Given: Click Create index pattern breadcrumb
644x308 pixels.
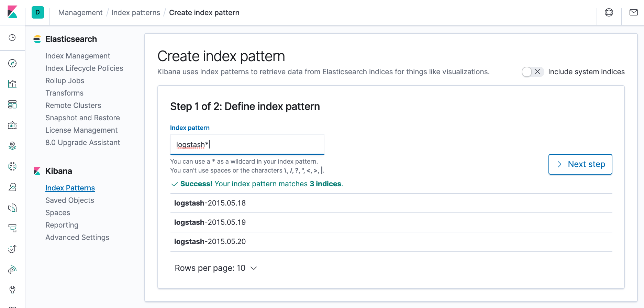Looking at the screenshot, I should 204,13.
